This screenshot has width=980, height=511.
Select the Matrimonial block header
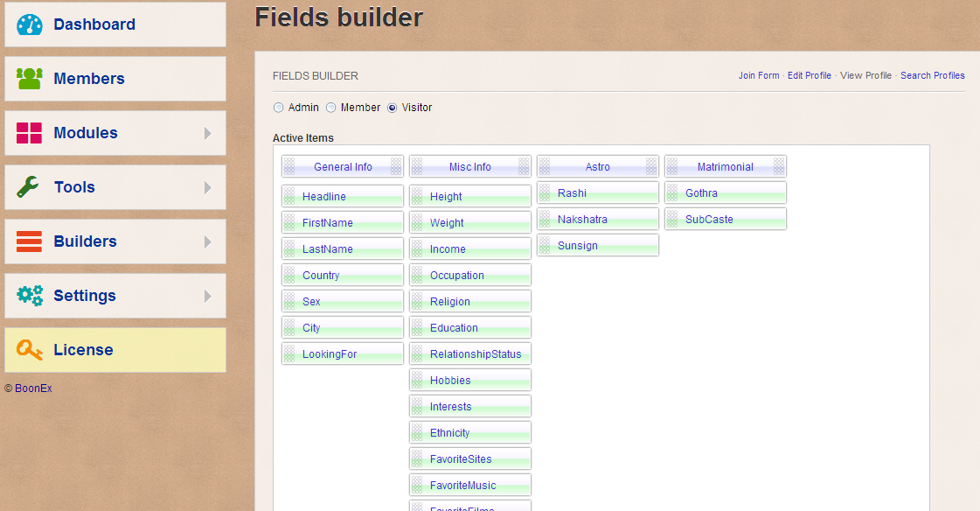[725, 166]
